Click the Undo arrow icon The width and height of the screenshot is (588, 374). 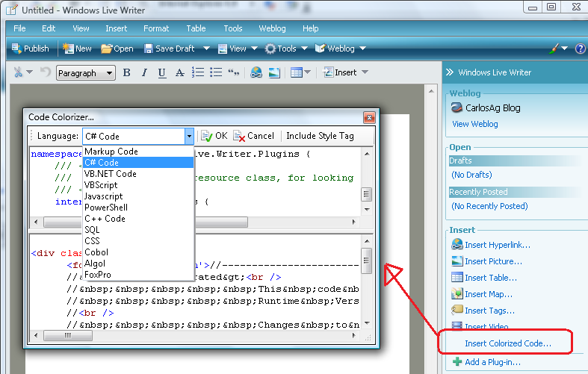pyautogui.click(x=46, y=72)
